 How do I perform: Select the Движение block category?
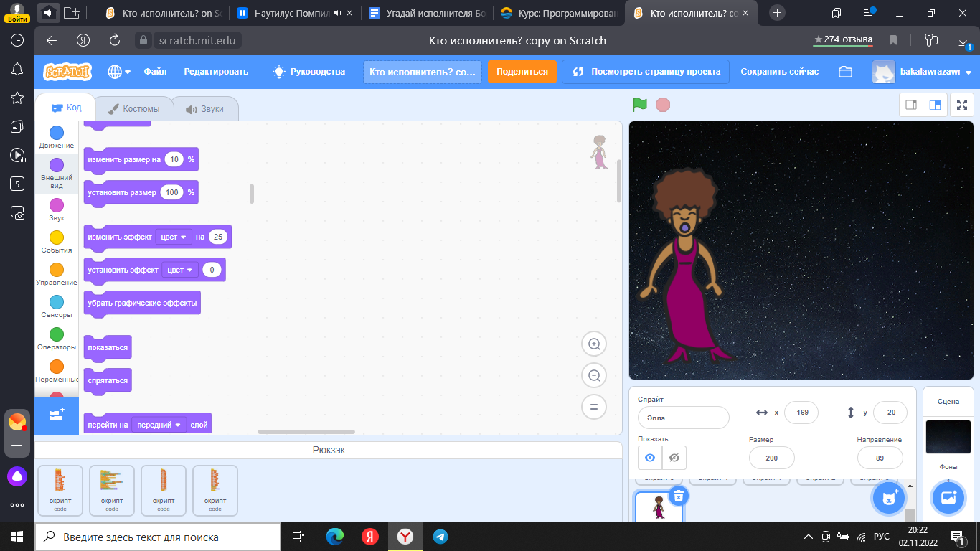click(x=57, y=137)
